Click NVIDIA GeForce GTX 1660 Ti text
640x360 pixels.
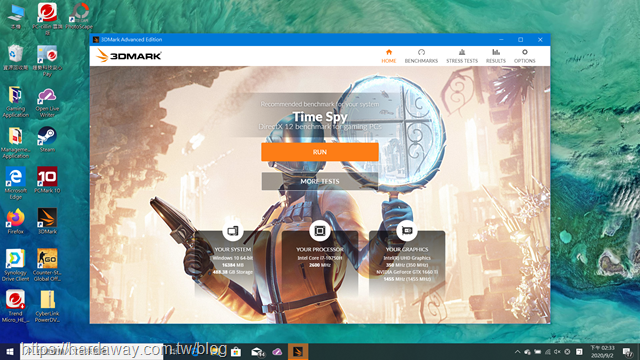coord(407,272)
